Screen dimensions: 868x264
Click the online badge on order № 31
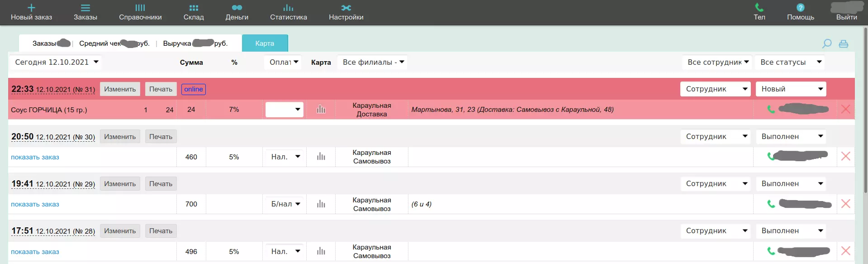(194, 89)
